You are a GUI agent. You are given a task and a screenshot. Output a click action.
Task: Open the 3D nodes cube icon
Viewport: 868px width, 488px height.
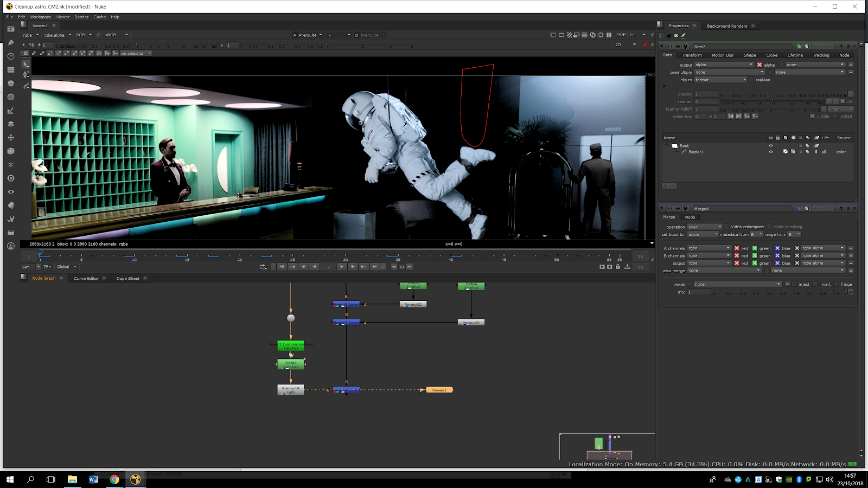tap(10, 151)
